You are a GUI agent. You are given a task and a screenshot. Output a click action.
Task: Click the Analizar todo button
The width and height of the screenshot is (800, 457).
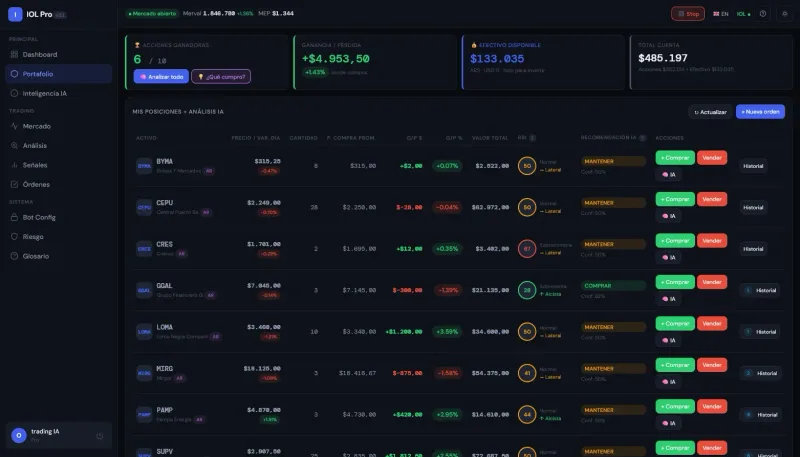(161, 77)
